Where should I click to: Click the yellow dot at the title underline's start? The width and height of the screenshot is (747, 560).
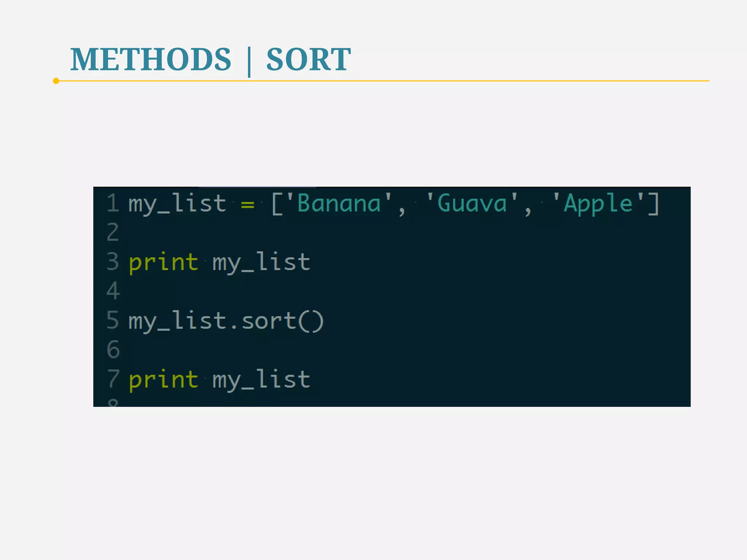pos(56,81)
